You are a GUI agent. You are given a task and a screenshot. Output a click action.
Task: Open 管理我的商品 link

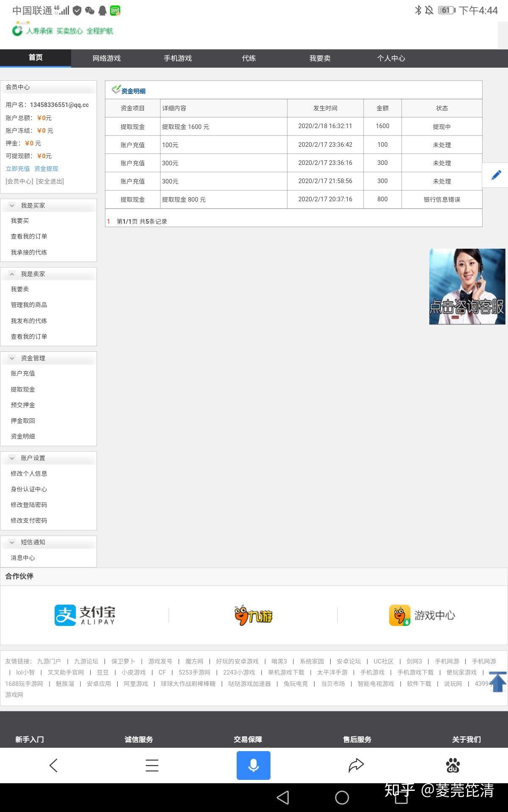(29, 305)
